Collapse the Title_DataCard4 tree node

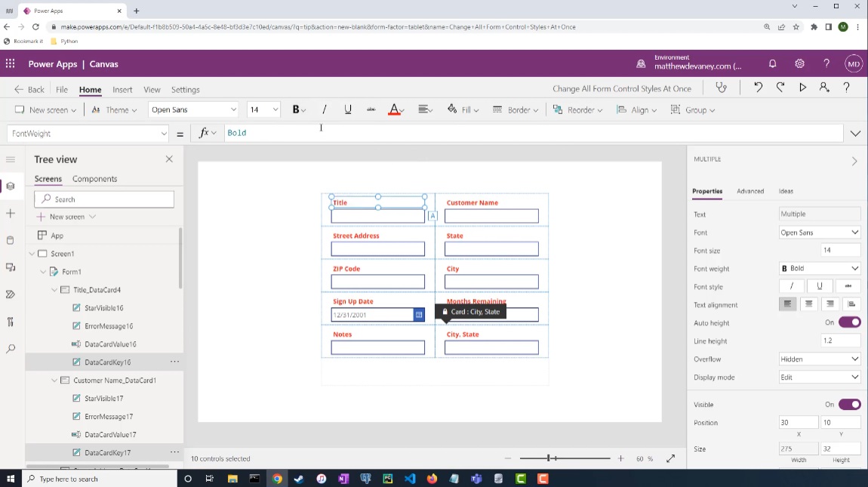[x=54, y=290]
